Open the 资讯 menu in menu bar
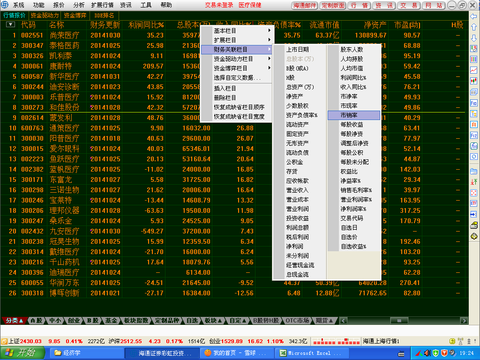Image resolution: width=480 pixels, height=360 pixels. (x=126, y=5)
